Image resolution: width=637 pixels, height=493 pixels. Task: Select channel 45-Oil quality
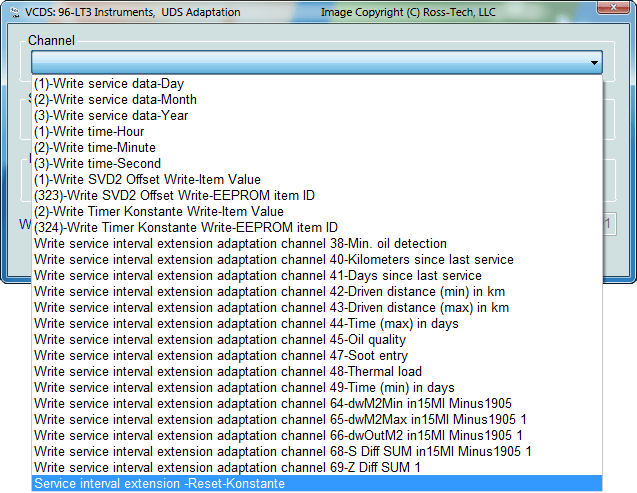click(x=317, y=339)
